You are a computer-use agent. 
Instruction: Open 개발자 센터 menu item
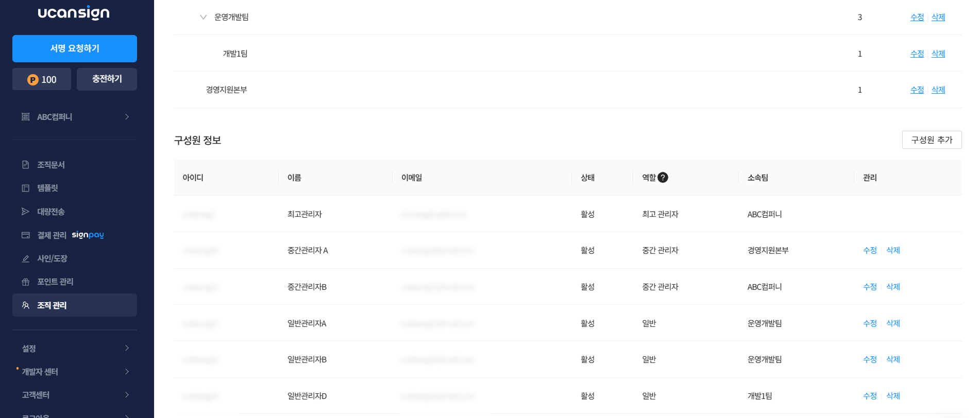[x=75, y=372]
